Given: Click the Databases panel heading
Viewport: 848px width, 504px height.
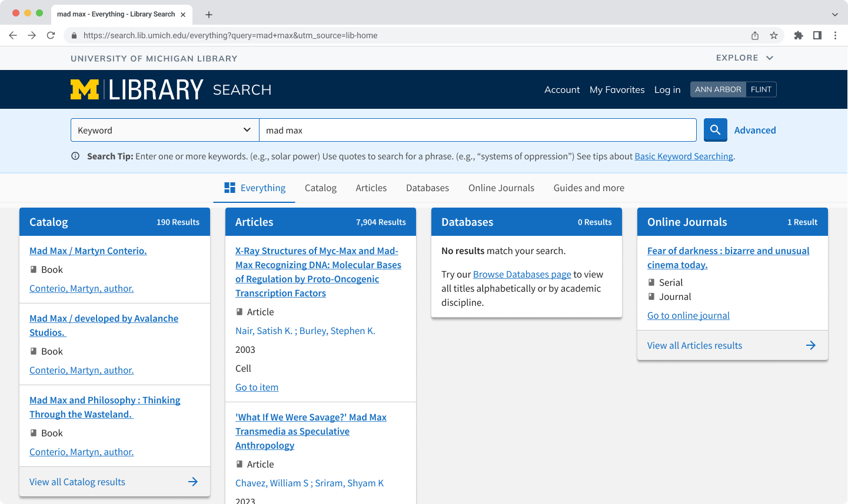Looking at the screenshot, I should [x=467, y=222].
